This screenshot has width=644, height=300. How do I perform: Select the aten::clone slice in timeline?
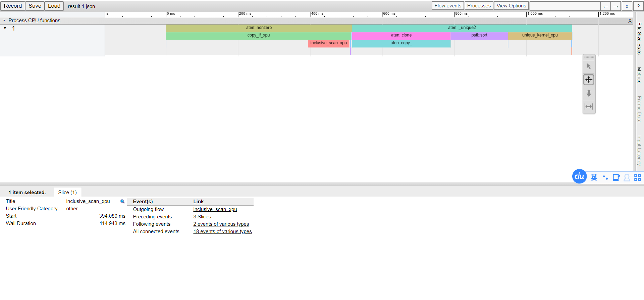(401, 35)
